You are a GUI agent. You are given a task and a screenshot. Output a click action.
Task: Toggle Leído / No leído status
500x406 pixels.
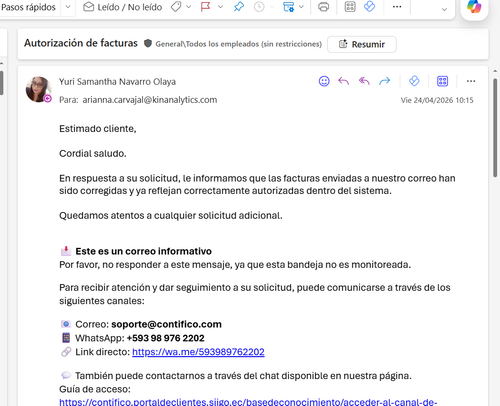pyautogui.click(x=122, y=7)
